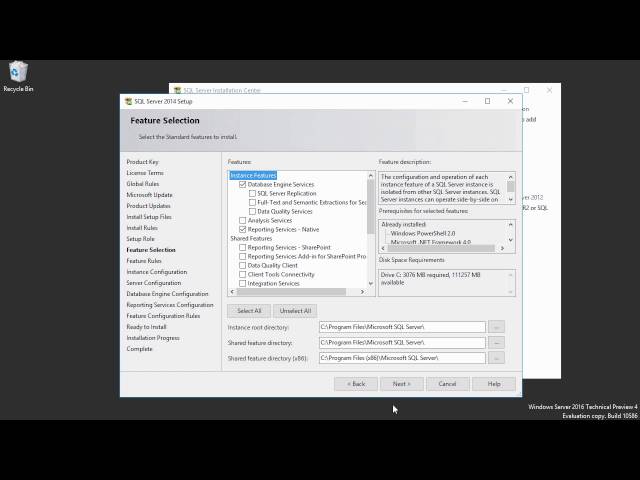Proceed with the Next button
This screenshot has width=640, height=480.
coord(402,384)
